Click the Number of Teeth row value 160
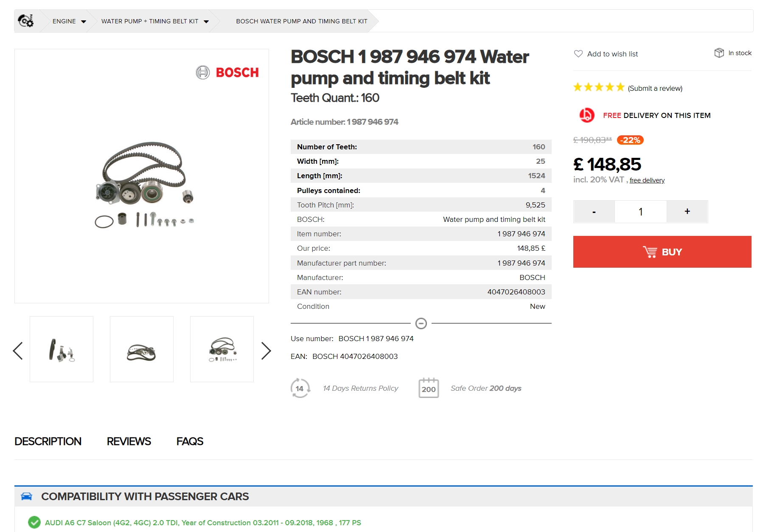 coord(539,147)
